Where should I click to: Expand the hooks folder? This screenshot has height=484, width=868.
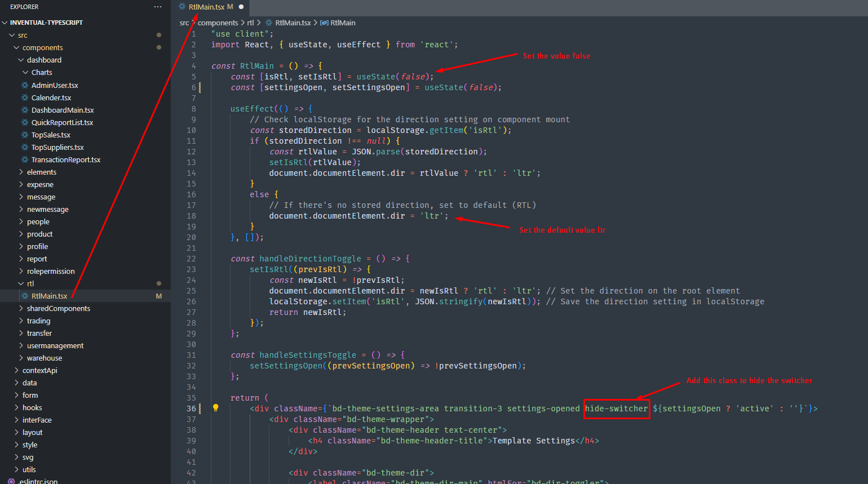pyautogui.click(x=16, y=407)
